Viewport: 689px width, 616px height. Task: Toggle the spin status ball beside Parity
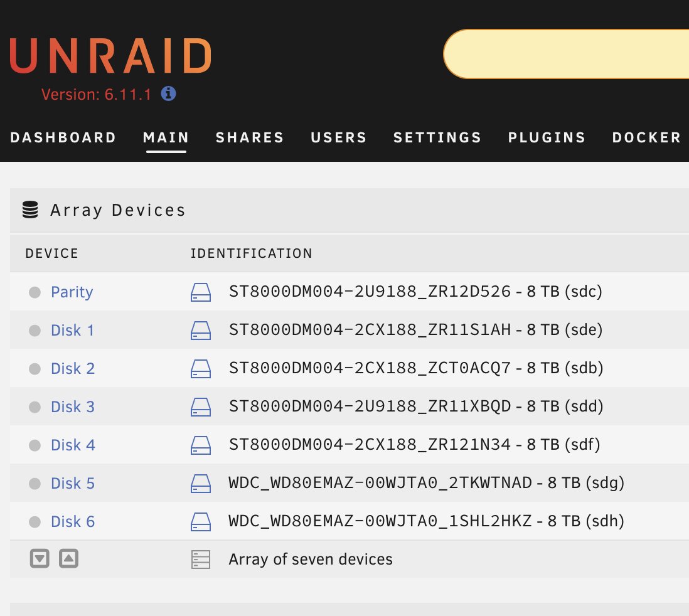click(35, 291)
